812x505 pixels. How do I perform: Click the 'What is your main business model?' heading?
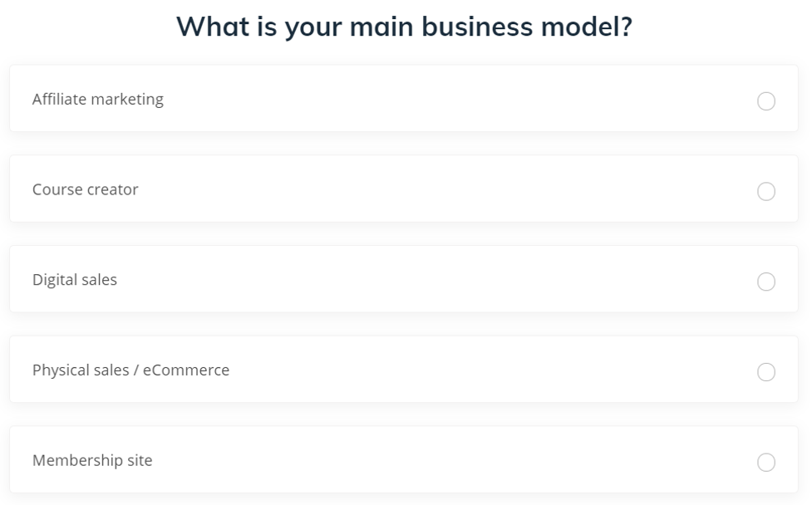click(x=405, y=27)
